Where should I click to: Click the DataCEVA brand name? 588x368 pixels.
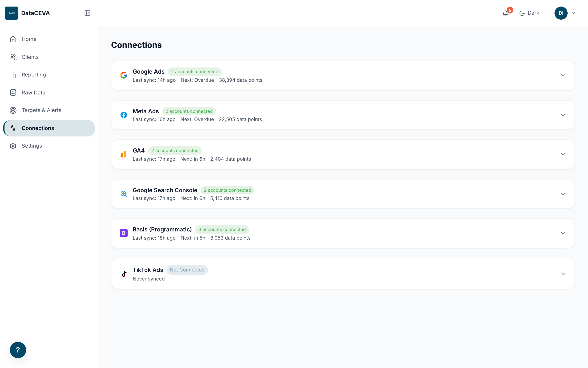pos(36,13)
